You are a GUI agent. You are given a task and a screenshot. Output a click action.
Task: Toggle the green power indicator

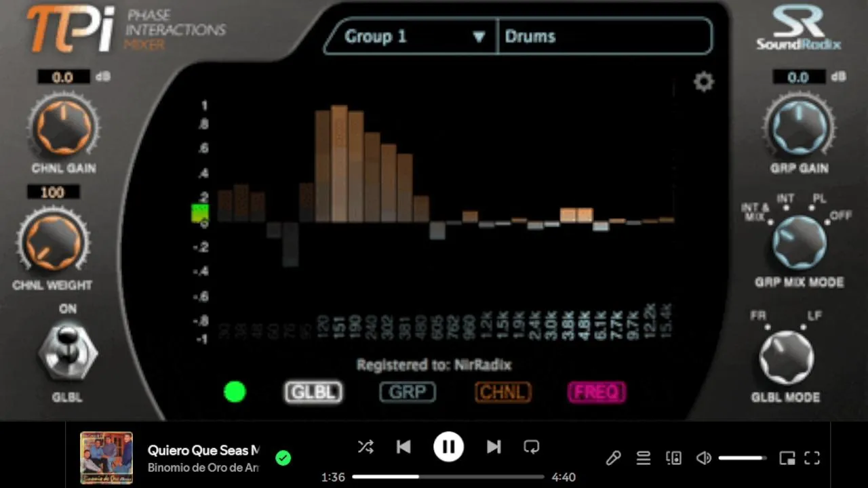235,392
